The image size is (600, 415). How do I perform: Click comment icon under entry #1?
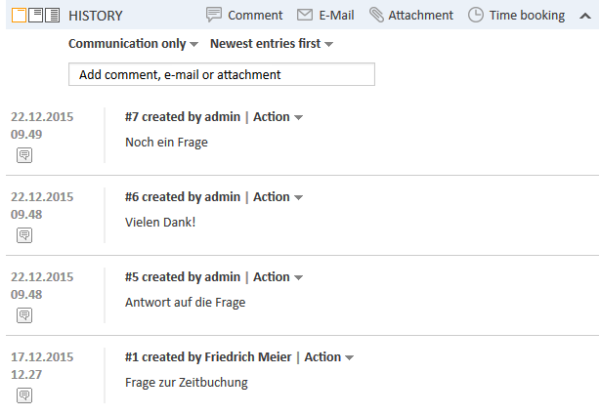[24, 395]
